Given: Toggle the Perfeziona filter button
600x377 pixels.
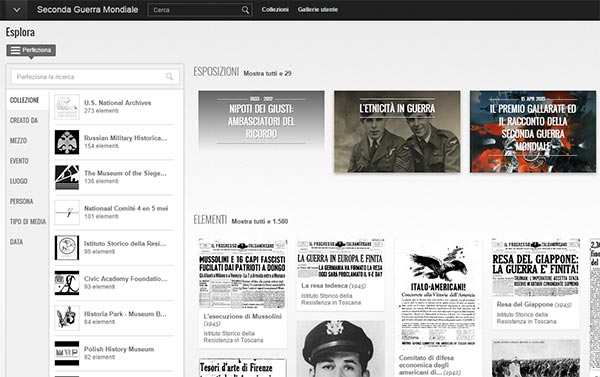Looking at the screenshot, I should tap(31, 50).
